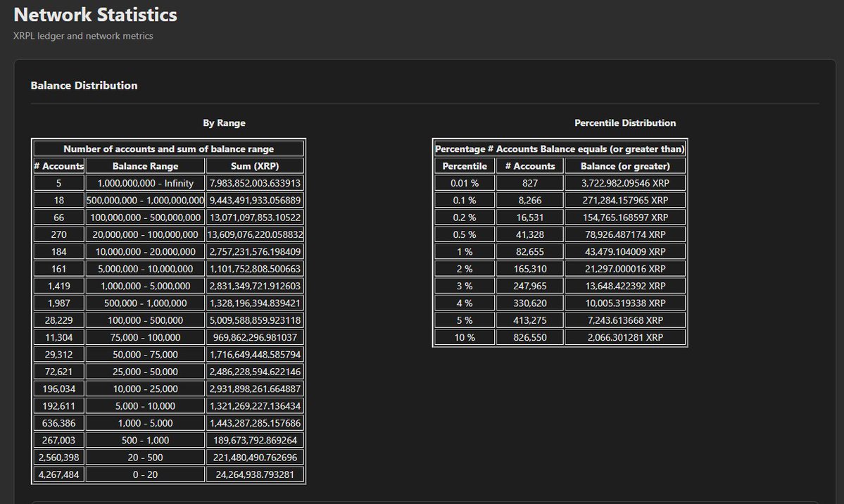
Task: Click the "247,965" accounts cell
Action: [529, 286]
